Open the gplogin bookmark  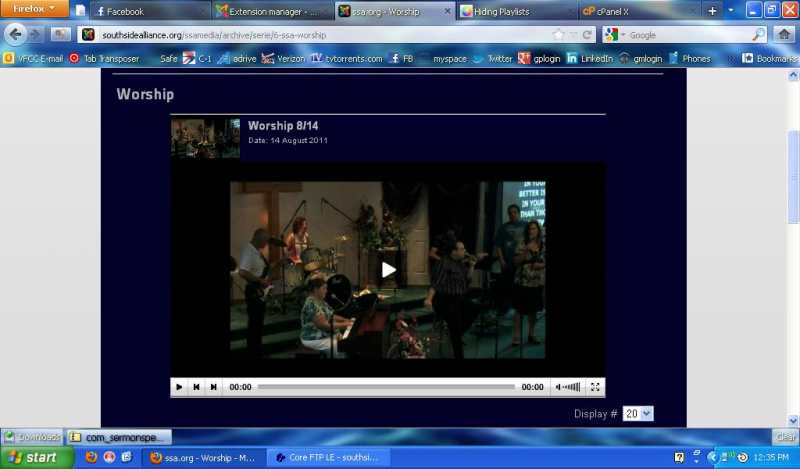click(539, 59)
